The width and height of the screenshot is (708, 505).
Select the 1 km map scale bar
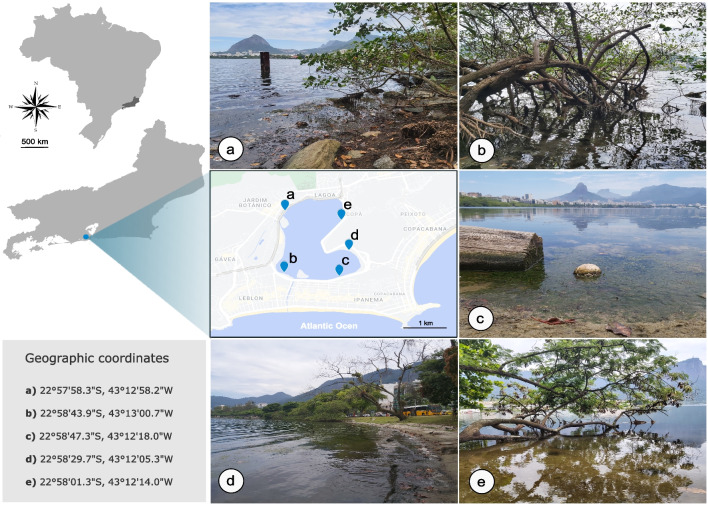(425, 324)
